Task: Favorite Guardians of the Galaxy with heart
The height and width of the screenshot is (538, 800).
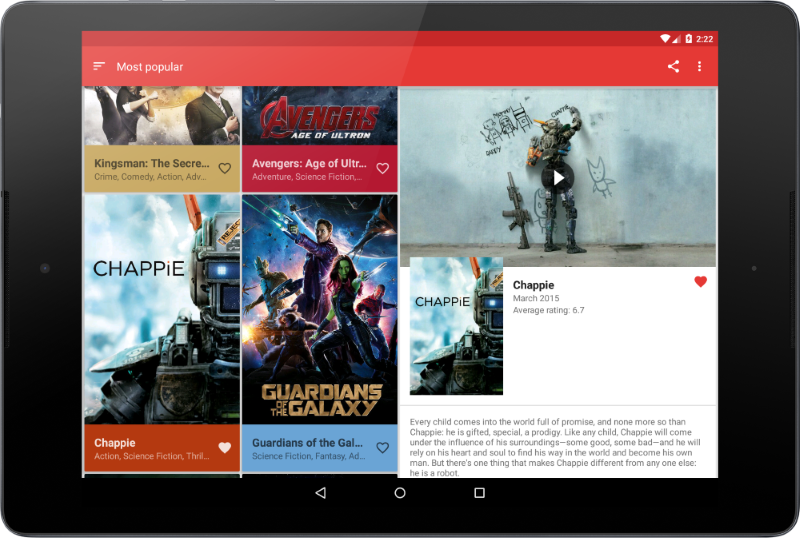Action: pos(383,448)
